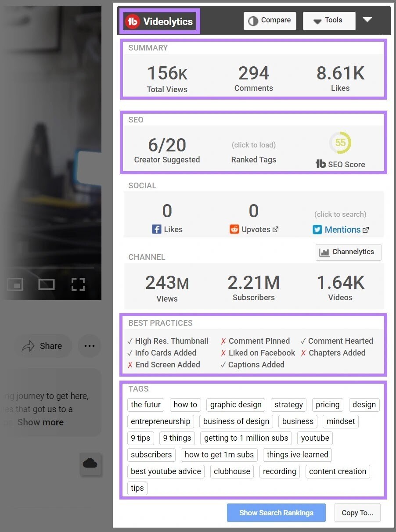Share this video
The width and height of the screenshot is (396, 532).
click(x=42, y=346)
